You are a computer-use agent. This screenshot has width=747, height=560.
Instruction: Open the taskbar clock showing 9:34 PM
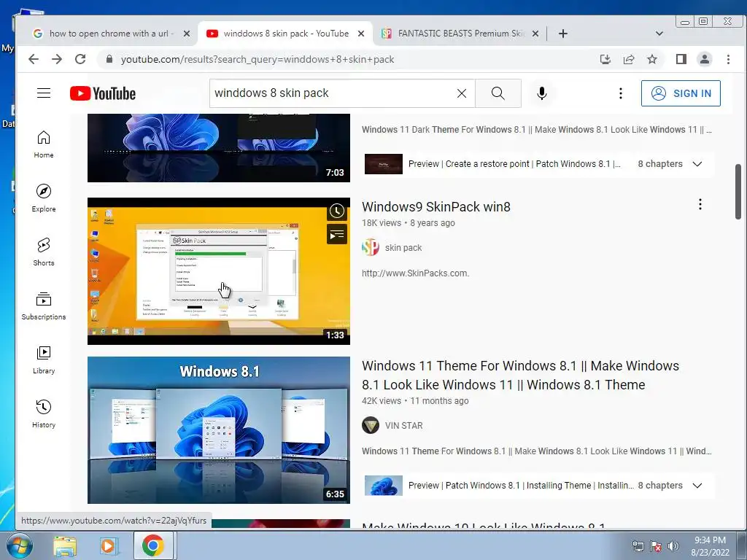click(710, 546)
